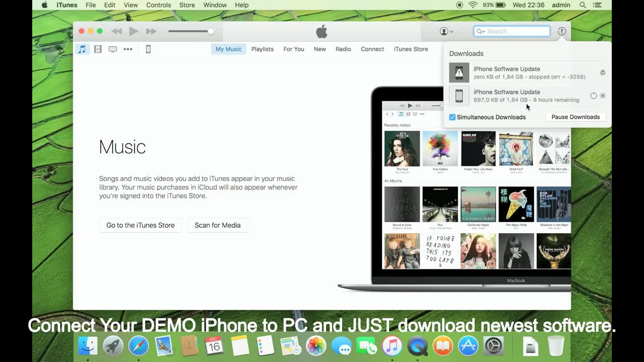Switch to the Playlists tab
The height and width of the screenshot is (362, 644).
click(262, 49)
